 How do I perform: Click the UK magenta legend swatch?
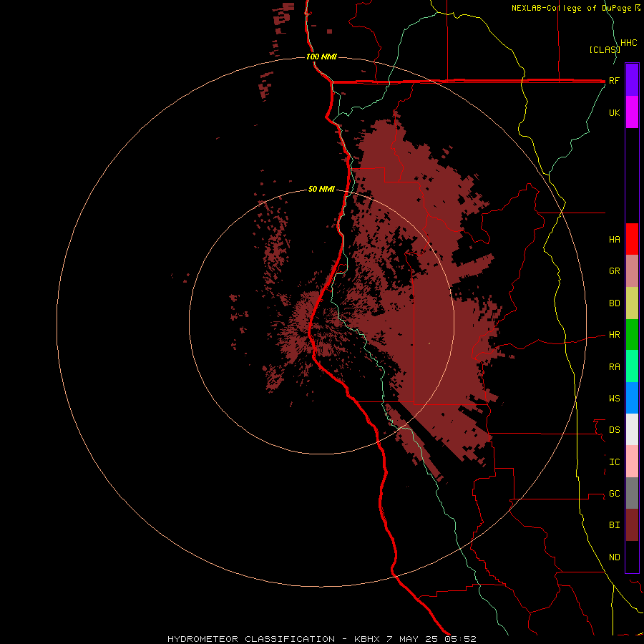tap(632, 112)
